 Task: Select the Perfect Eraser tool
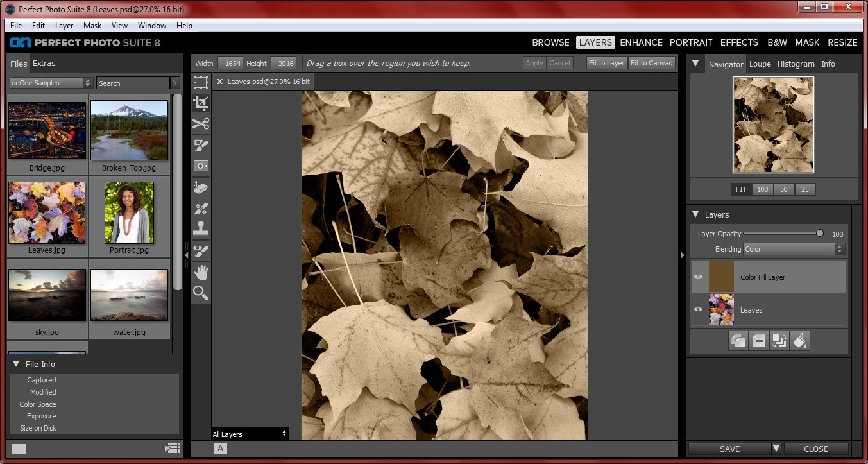[x=201, y=187]
